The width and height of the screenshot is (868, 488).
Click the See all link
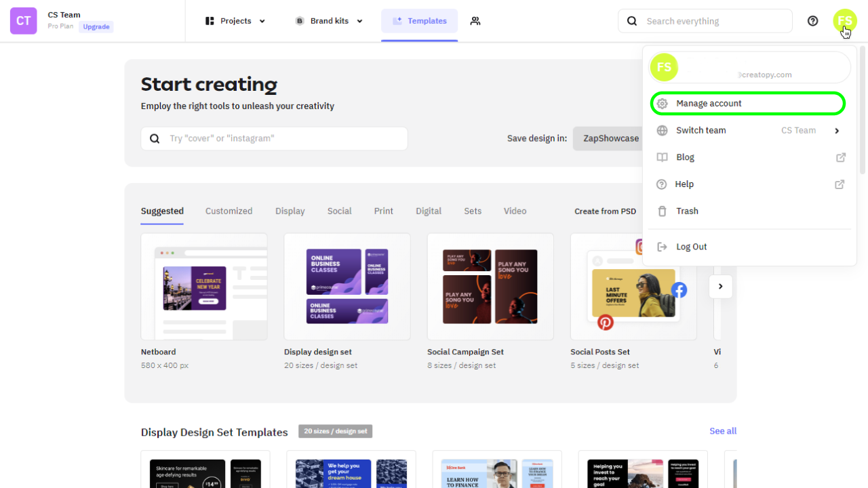click(x=722, y=431)
